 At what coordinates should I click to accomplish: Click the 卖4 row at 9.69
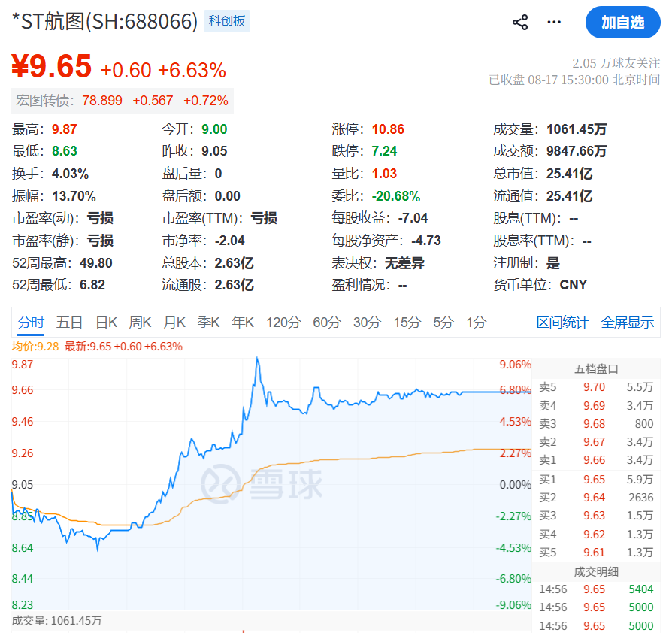(x=596, y=405)
